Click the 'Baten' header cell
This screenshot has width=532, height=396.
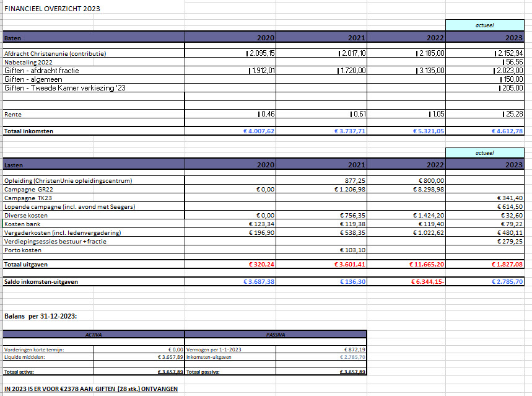94,37
